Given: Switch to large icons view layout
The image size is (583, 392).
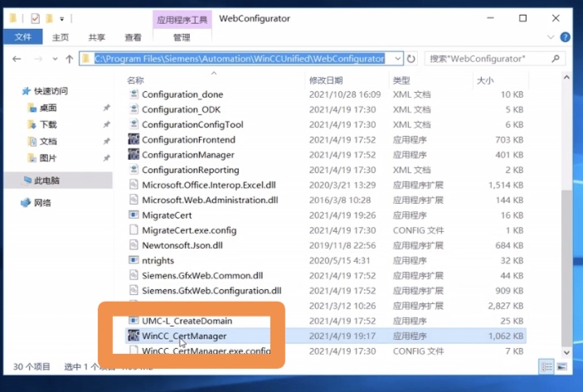Looking at the screenshot, I should (x=561, y=367).
